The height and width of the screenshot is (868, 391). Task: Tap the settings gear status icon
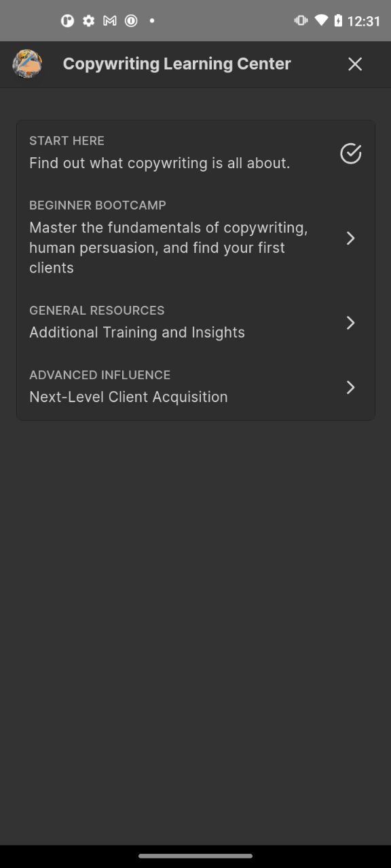tap(88, 21)
